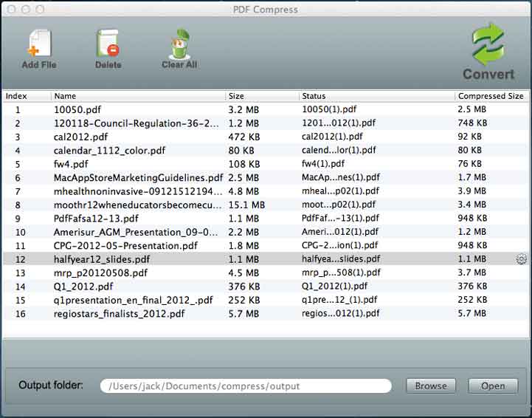Select q1presentation_en_final_2012_.pdf
Screen dimensions: 532x418
(266, 300)
